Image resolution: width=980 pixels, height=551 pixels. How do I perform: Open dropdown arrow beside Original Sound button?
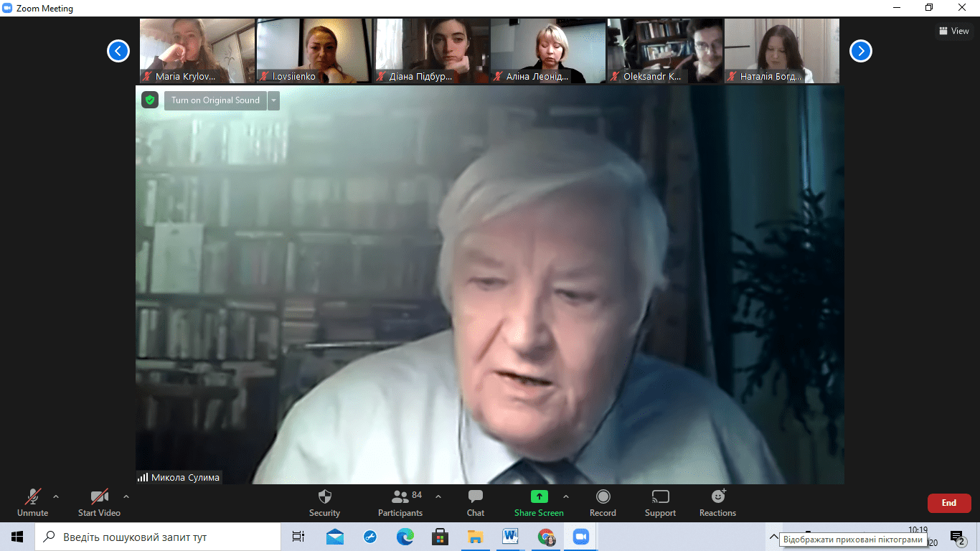pos(273,100)
